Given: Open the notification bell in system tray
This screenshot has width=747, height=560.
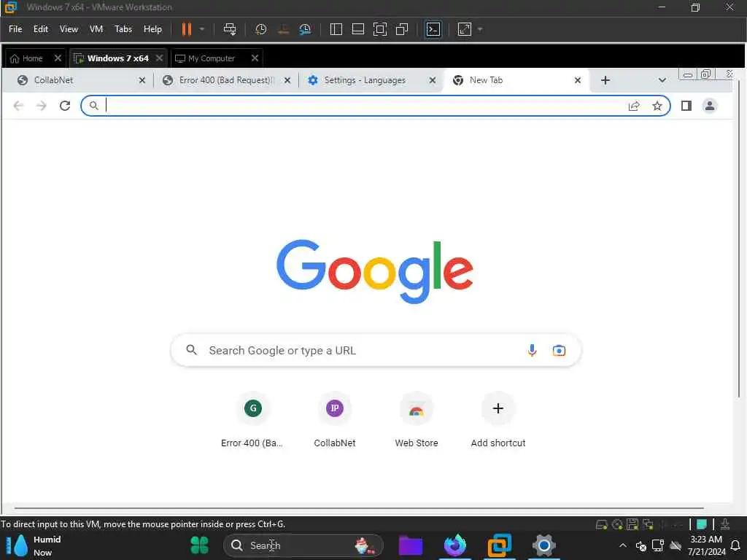Looking at the screenshot, I should [x=735, y=545].
